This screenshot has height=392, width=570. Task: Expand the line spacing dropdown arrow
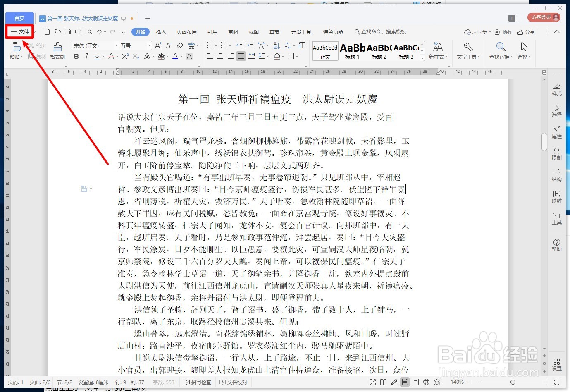point(267,57)
